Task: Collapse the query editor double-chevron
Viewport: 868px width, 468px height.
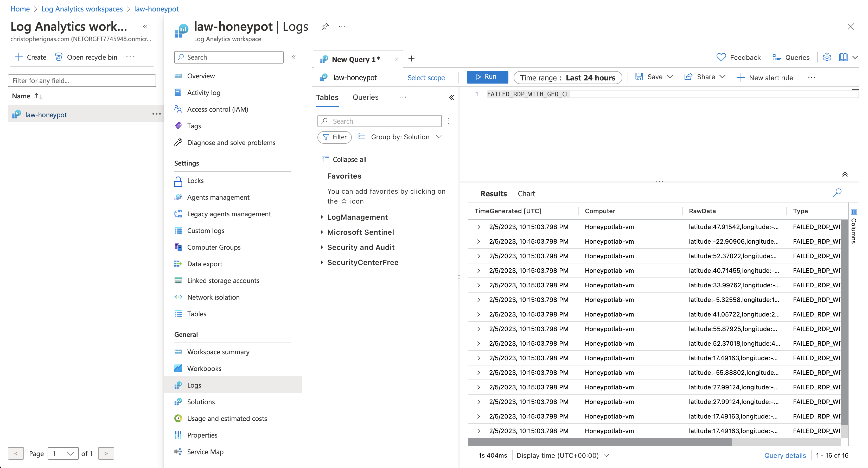Action: (845, 174)
